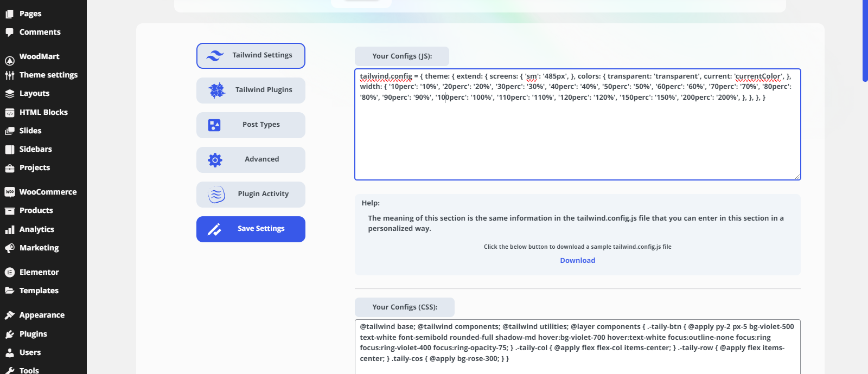
Task: Click the Tailwind Plugins puzzle icon
Action: click(x=217, y=90)
